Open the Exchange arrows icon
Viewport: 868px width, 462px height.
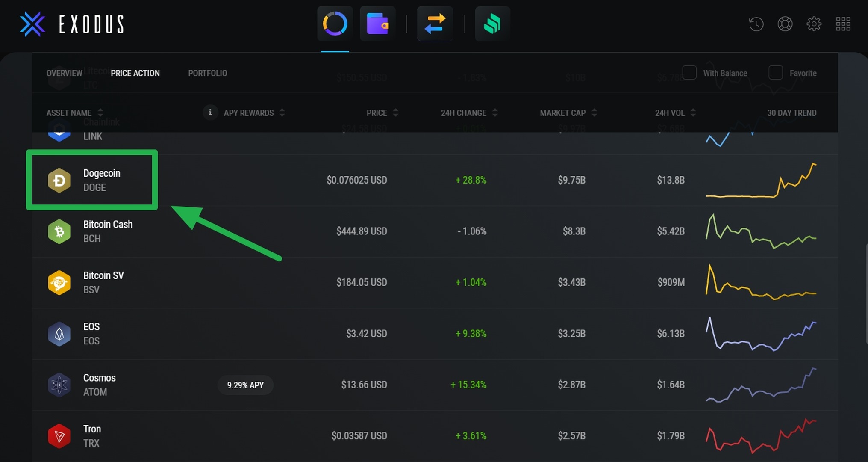click(x=435, y=24)
